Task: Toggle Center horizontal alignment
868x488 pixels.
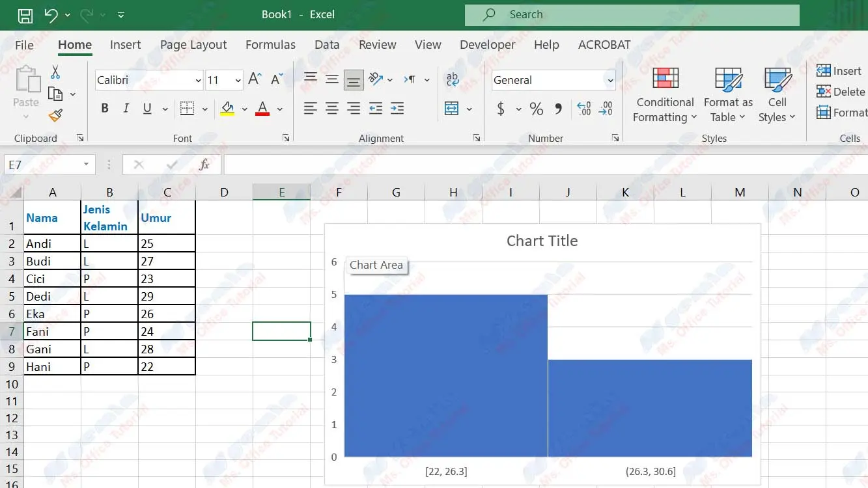Action: point(332,109)
